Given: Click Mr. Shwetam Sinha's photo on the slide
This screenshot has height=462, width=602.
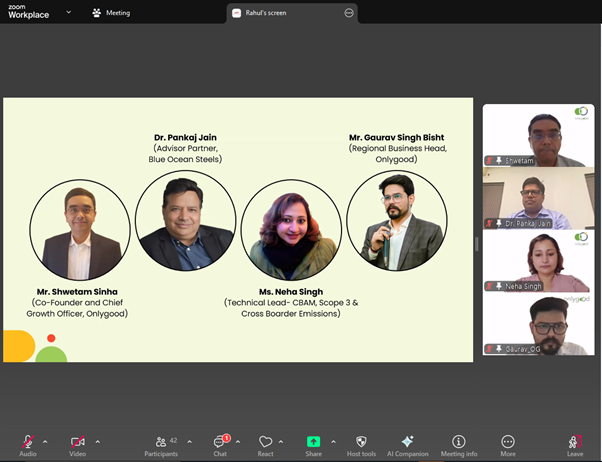Looking at the screenshot, I should [x=80, y=230].
